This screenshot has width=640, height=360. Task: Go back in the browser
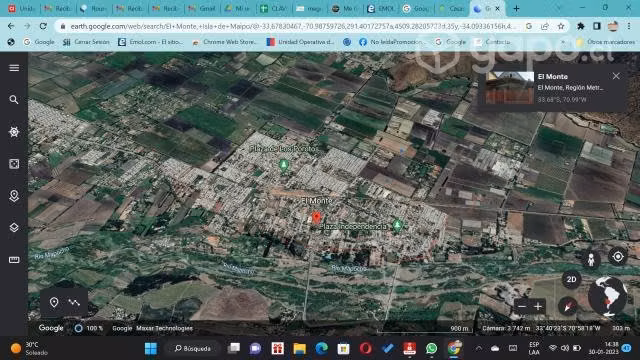[11, 26]
